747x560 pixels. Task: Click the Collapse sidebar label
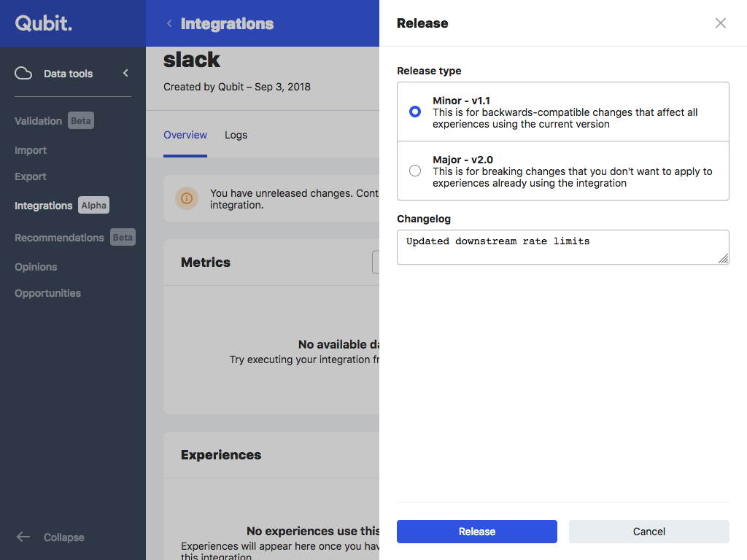[x=64, y=537]
